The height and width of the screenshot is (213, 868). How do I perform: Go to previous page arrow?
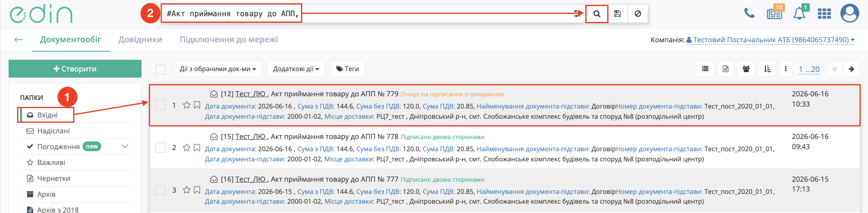pos(835,69)
